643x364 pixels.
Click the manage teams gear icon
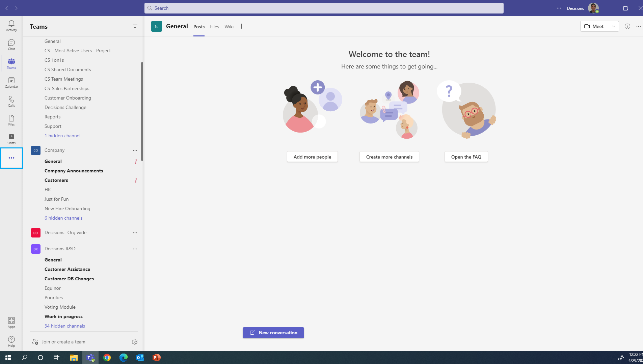coord(135,341)
